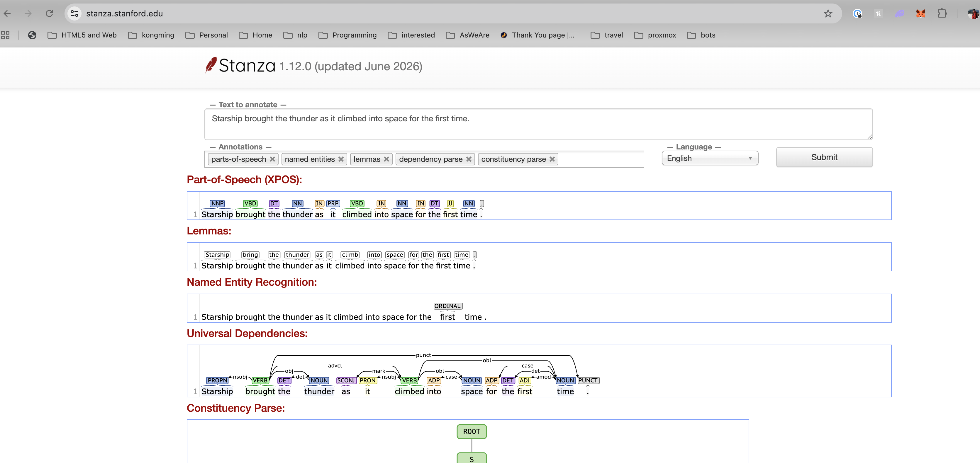Open the travel bookmarks folder
980x463 pixels.
pos(607,35)
